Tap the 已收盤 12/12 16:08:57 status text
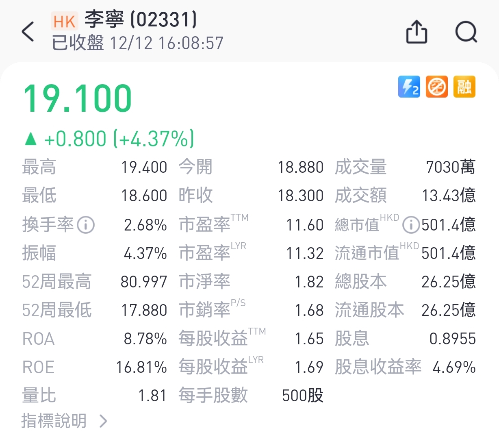Image resolution: width=499 pixels, height=448 pixels. (x=138, y=43)
